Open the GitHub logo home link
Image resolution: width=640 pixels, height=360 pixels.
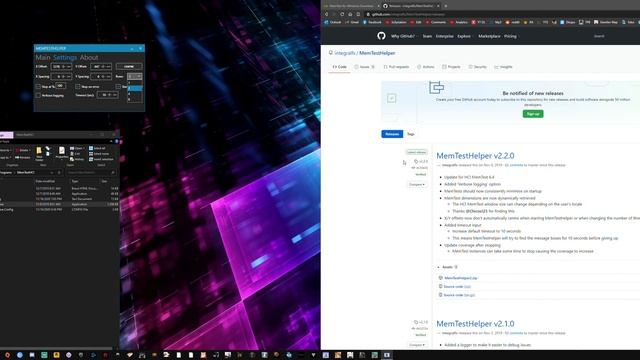[381, 36]
